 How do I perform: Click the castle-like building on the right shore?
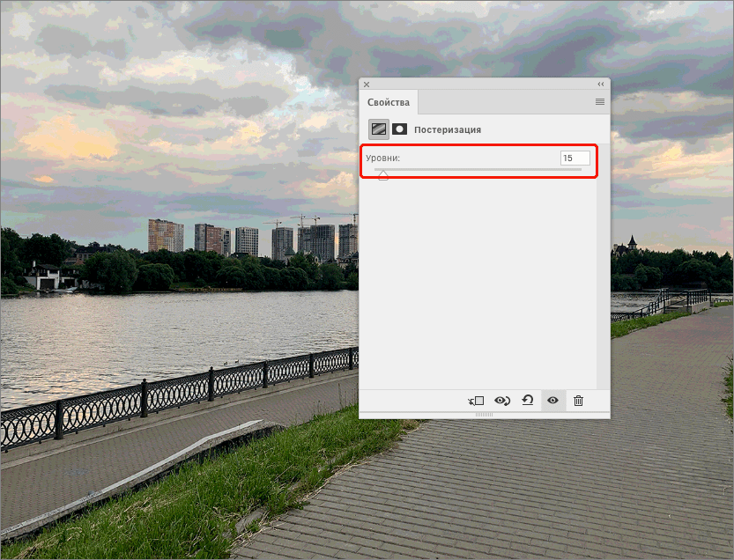coord(630,245)
